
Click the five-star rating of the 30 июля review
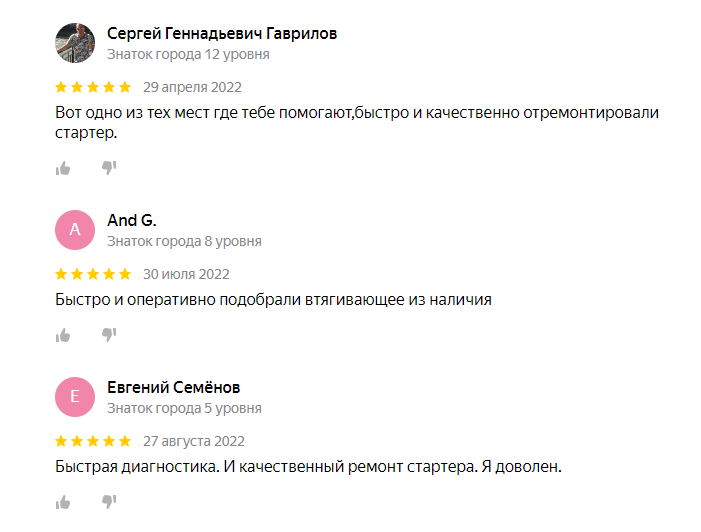[x=93, y=274]
